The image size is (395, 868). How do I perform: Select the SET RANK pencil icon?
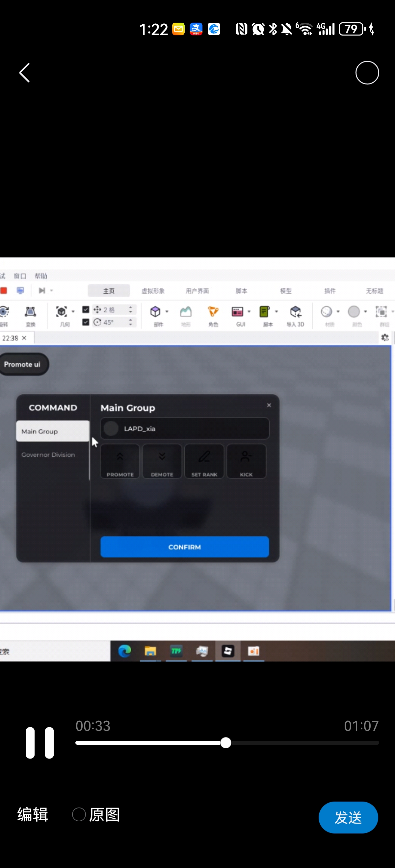coord(204,461)
